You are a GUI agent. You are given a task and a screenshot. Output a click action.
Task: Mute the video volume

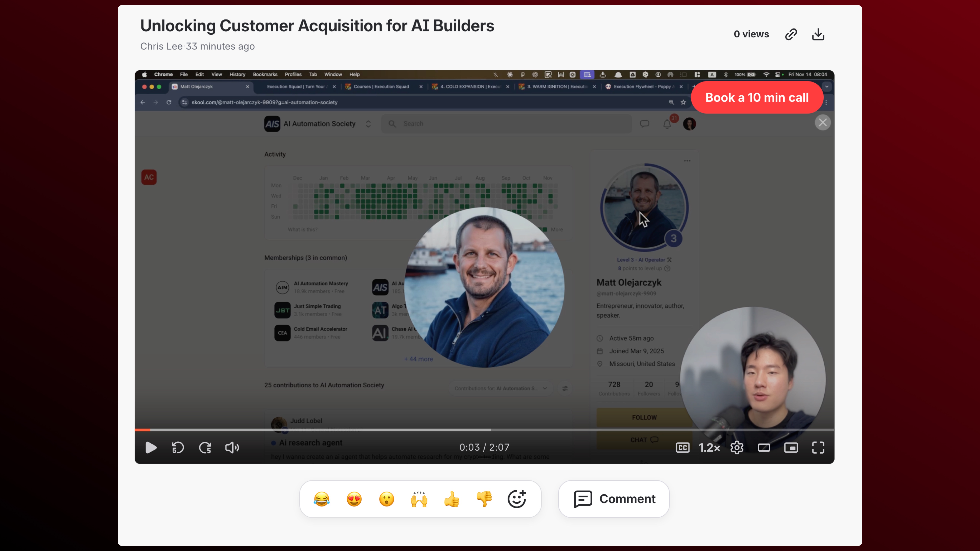[x=232, y=448]
